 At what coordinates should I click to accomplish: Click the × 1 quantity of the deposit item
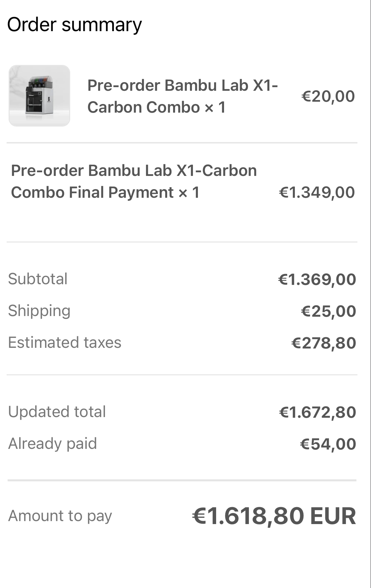[215, 107]
